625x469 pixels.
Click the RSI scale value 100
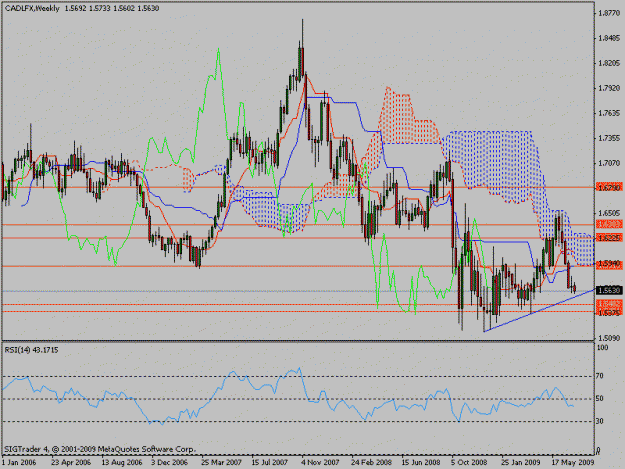602,348
